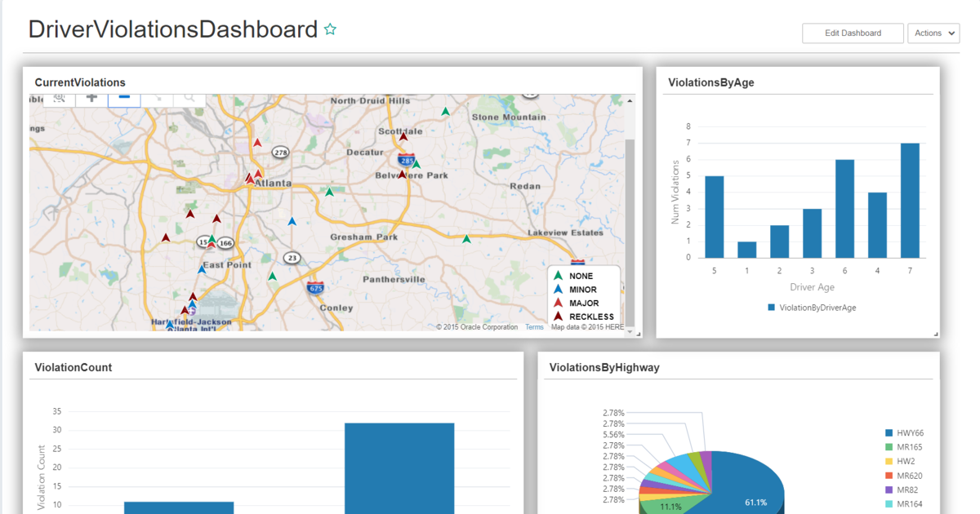980x514 pixels.
Task: Click MAJOR red legend marker
Action: click(x=559, y=303)
